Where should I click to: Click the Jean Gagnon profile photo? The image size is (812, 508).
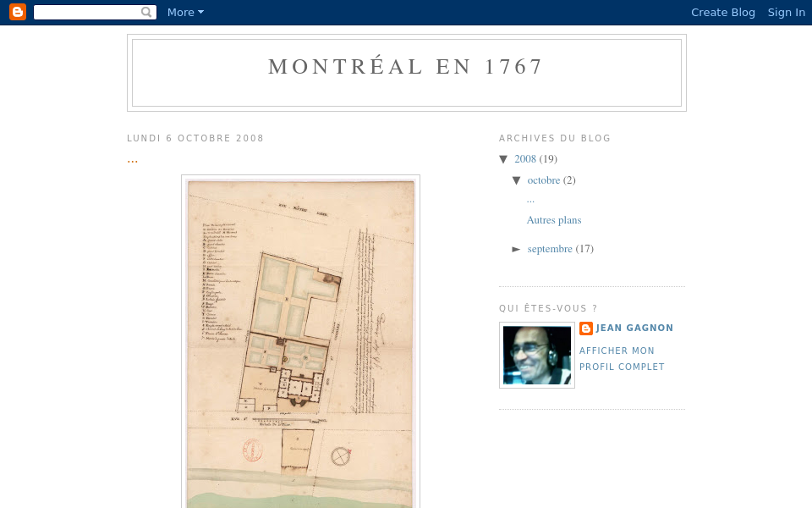coord(536,355)
